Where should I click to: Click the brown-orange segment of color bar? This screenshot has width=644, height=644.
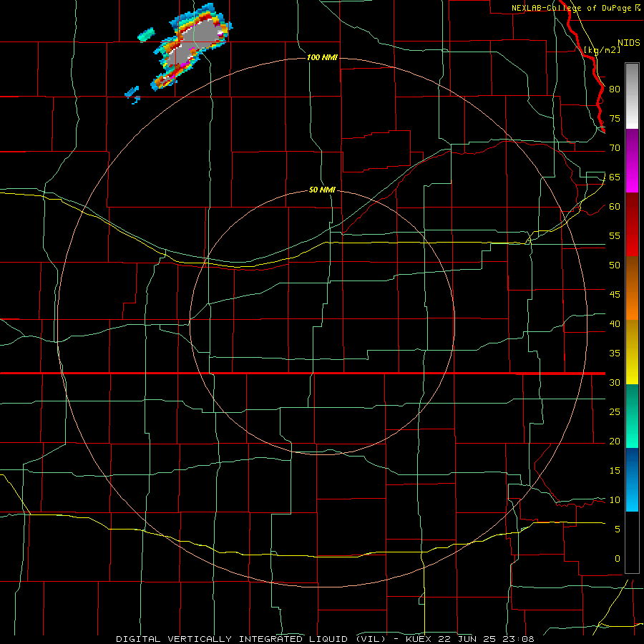[x=632, y=288]
